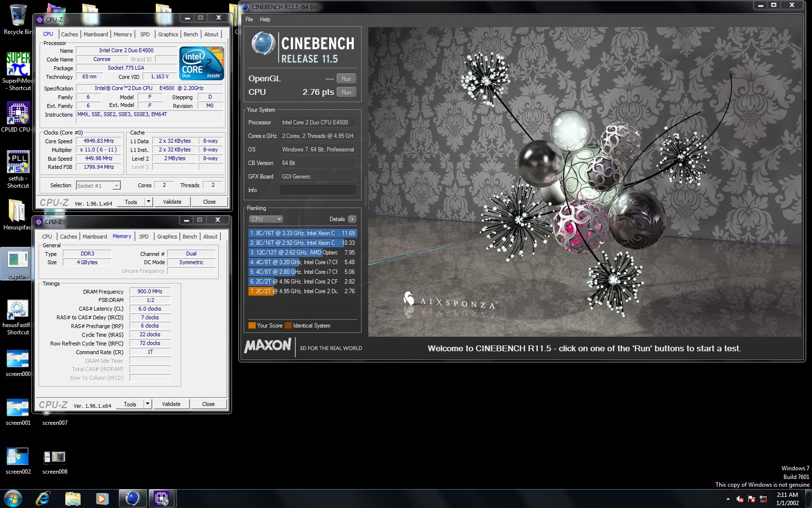Open the Hexuspifast folder icon
812x508 pixels.
17,211
